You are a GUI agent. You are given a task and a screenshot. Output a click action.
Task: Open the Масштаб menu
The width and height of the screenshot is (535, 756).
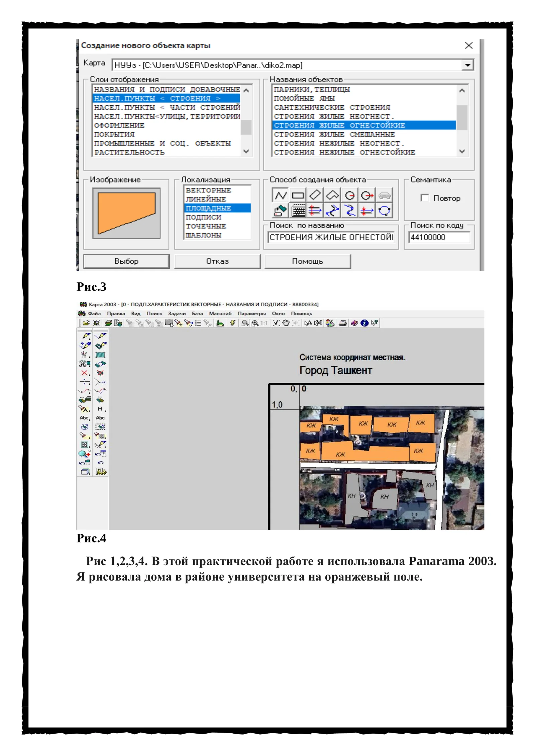[220, 313]
